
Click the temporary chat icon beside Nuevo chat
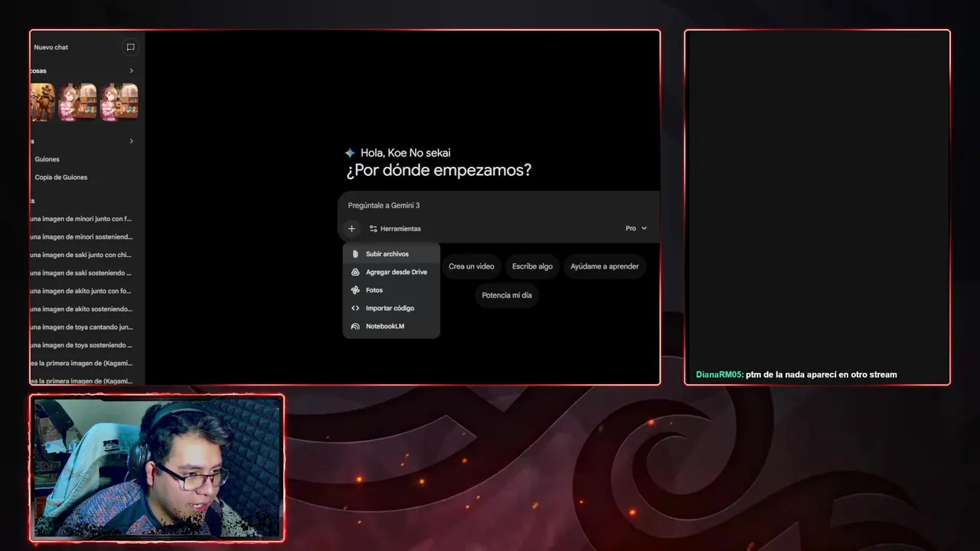130,47
